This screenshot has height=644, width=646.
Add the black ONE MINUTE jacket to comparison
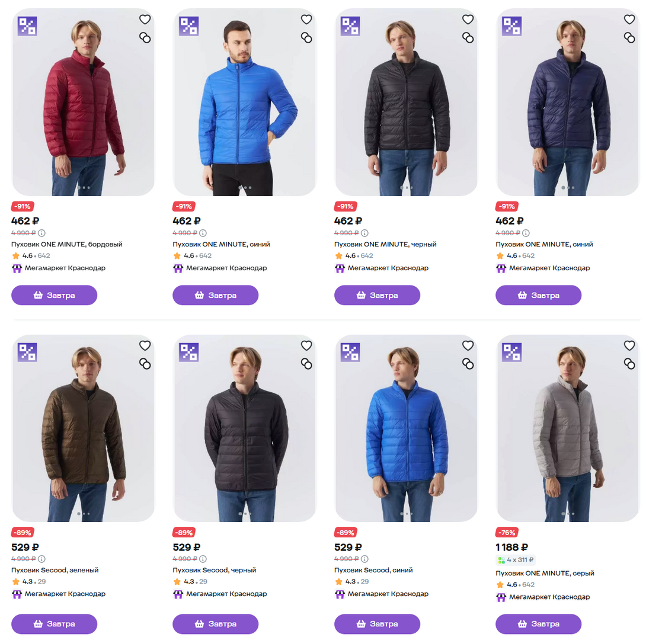(x=468, y=38)
